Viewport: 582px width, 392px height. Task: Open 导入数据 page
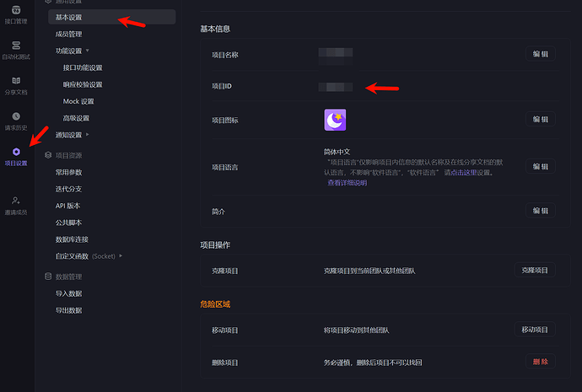(x=68, y=293)
